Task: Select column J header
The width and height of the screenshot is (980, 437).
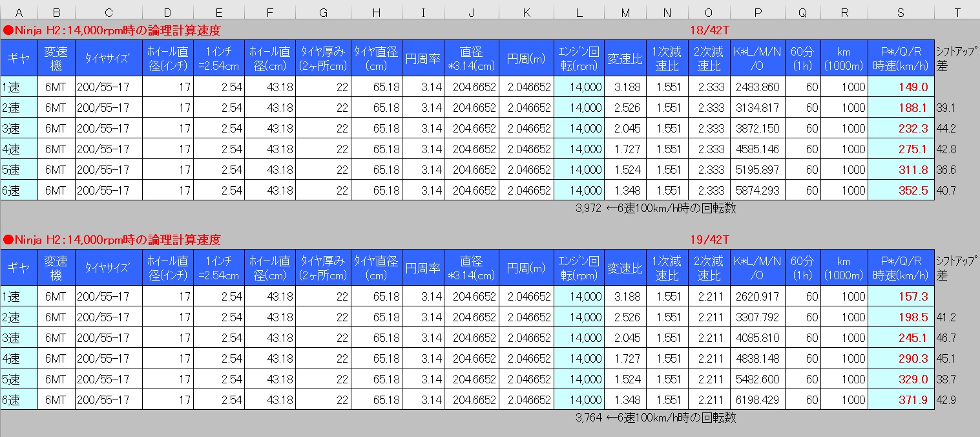Action: (x=472, y=12)
